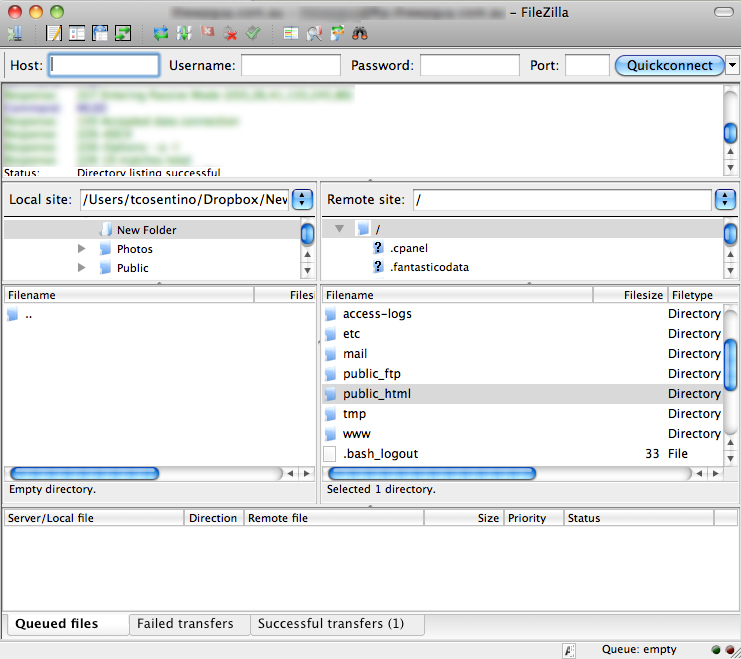Select the public_ftp directory
Viewport: 741px width, 659px height.
pos(522,373)
